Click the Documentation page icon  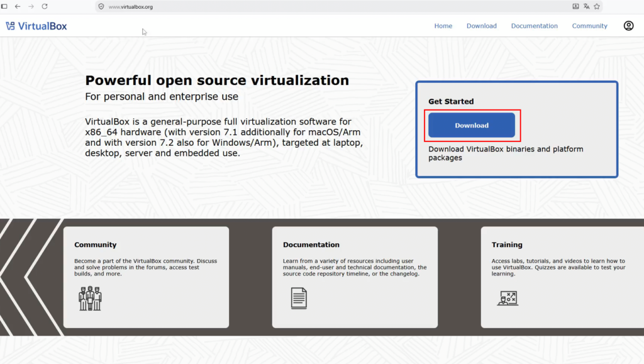[x=299, y=299]
